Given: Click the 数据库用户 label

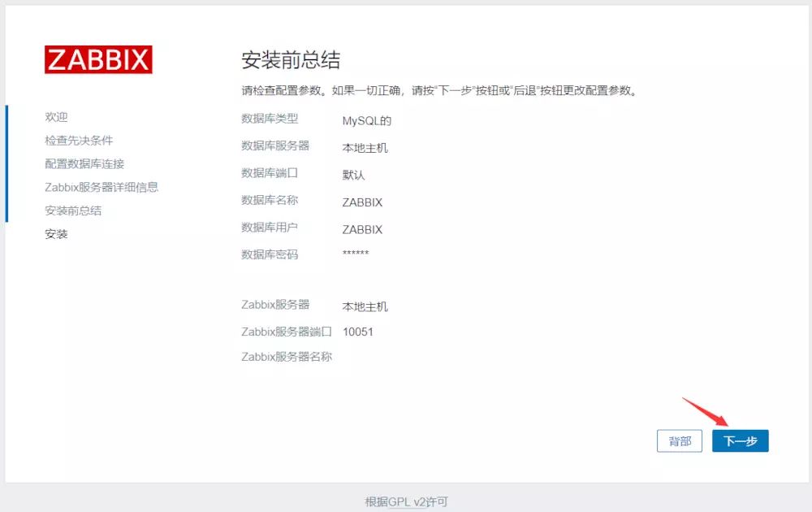Looking at the screenshot, I should click(x=270, y=228).
